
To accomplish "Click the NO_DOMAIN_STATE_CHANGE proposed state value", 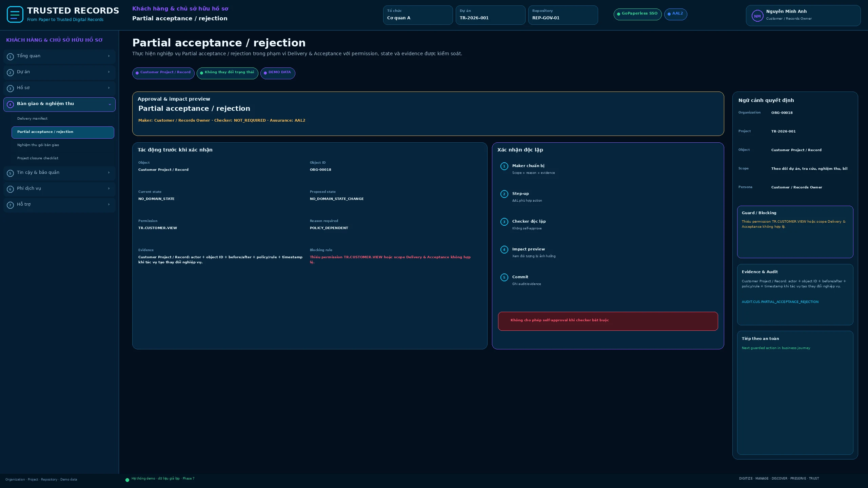I will tap(336, 199).
